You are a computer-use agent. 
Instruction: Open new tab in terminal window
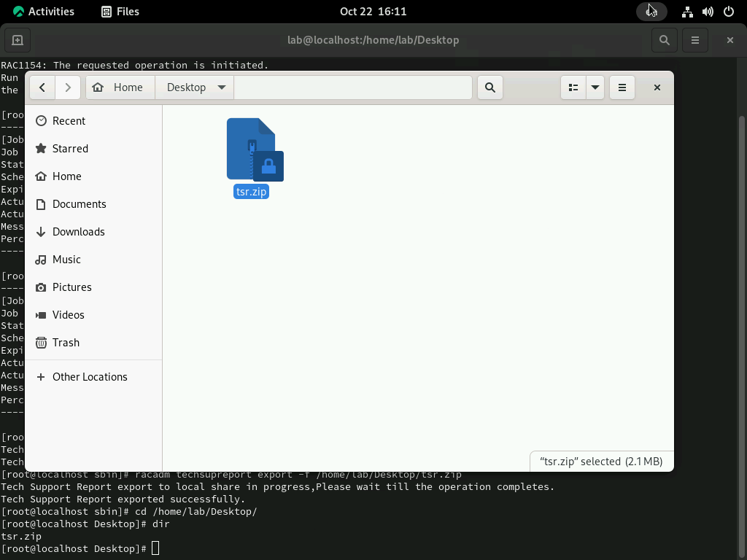point(18,40)
